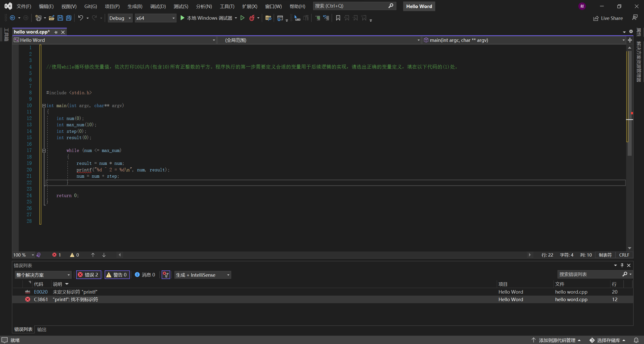The height and width of the screenshot is (344, 644).
Task: Click the search Ctrl+Q box
Action: (x=355, y=6)
